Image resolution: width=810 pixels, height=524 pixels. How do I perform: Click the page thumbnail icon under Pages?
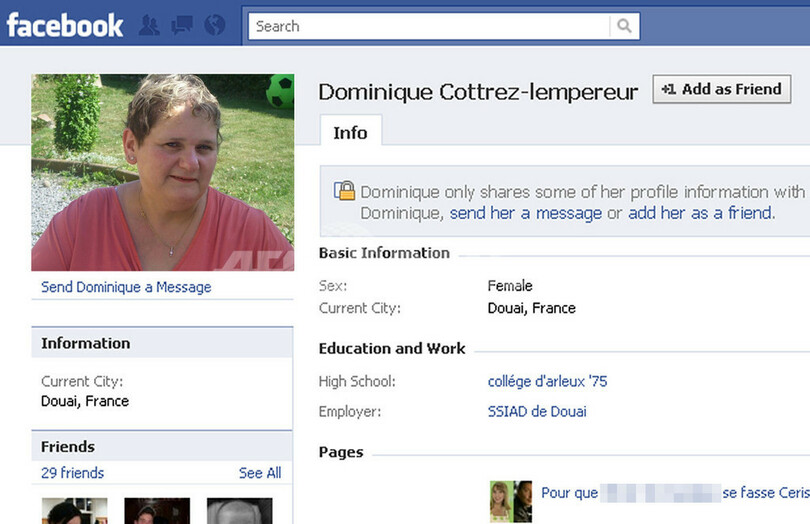pyautogui.click(x=510, y=501)
